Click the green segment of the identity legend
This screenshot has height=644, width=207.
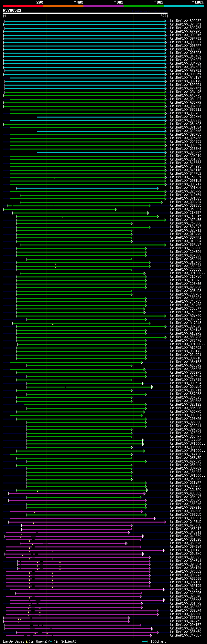[x=144, y=5]
